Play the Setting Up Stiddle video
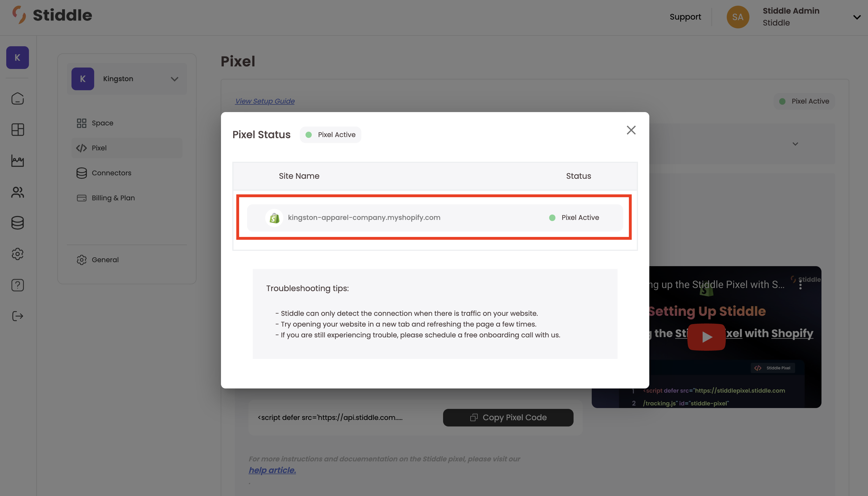This screenshot has height=496, width=868. tap(706, 337)
